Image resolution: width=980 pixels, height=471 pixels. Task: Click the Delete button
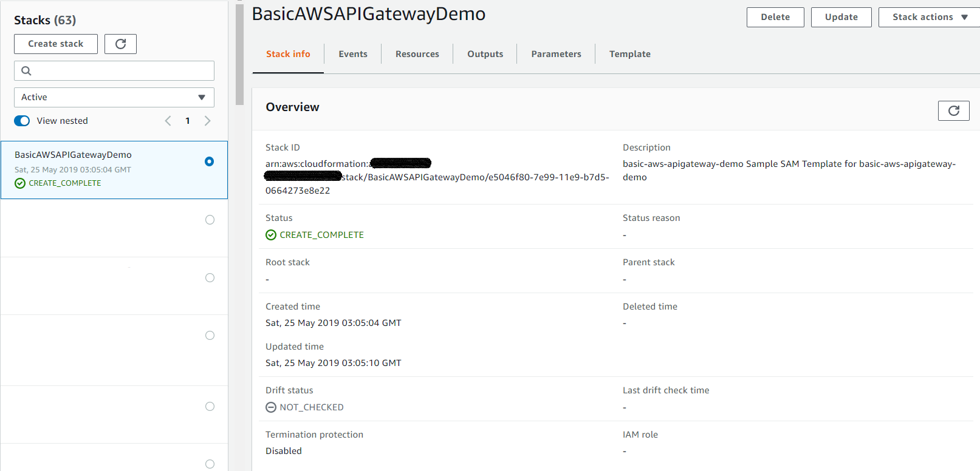pyautogui.click(x=775, y=17)
